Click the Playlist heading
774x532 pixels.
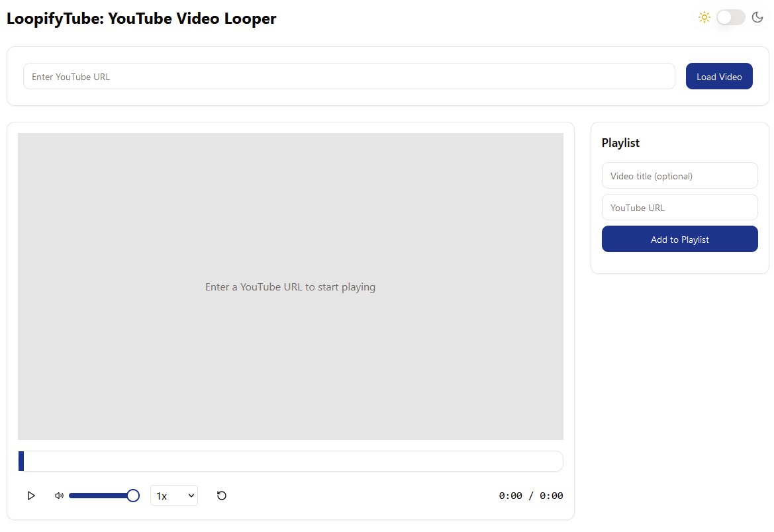pyautogui.click(x=620, y=143)
